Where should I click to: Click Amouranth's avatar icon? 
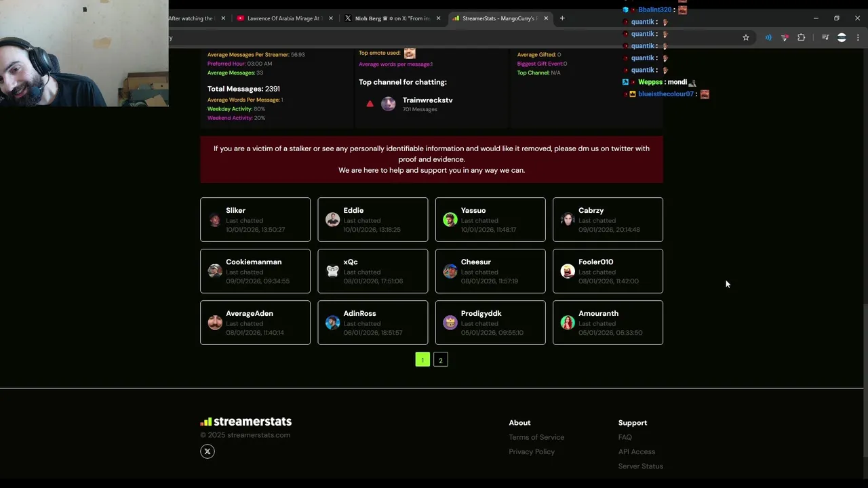click(x=568, y=323)
